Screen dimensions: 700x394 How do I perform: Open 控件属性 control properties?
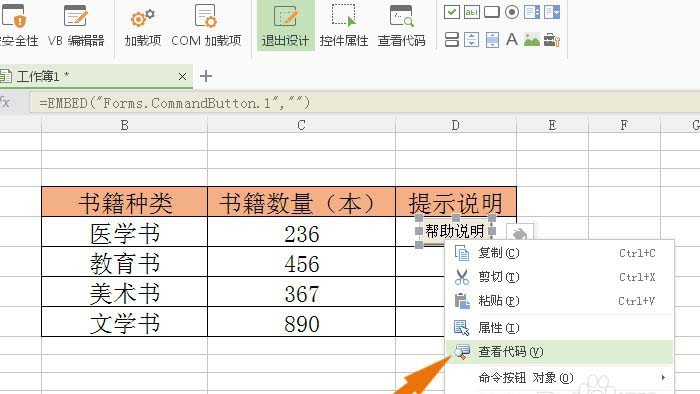tap(344, 26)
